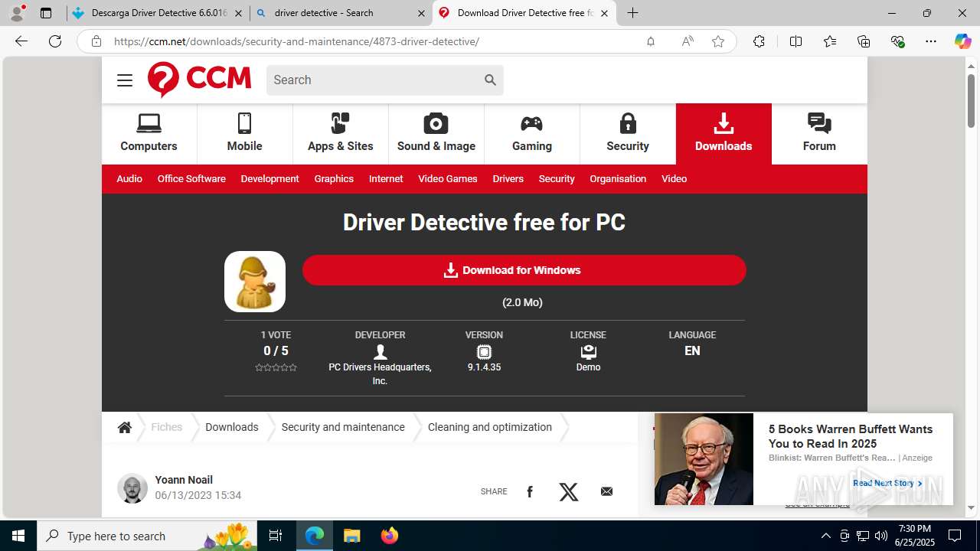Click the Driver Detective app icon
This screenshot has width=980, height=551.
[255, 282]
